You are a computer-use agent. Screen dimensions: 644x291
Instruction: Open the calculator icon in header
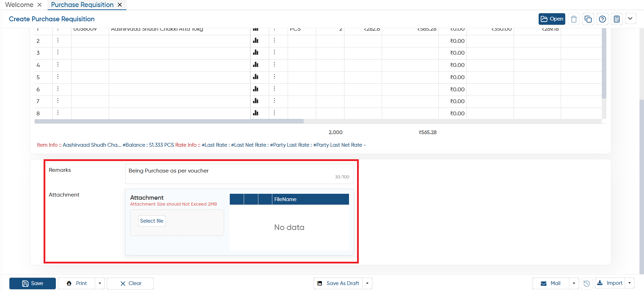pyautogui.click(x=617, y=19)
